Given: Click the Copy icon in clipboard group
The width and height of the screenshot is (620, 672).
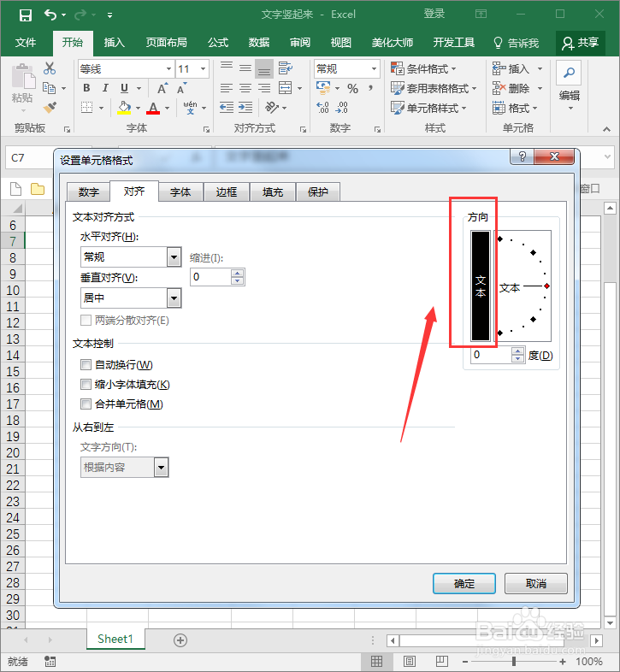Looking at the screenshot, I should (50, 88).
